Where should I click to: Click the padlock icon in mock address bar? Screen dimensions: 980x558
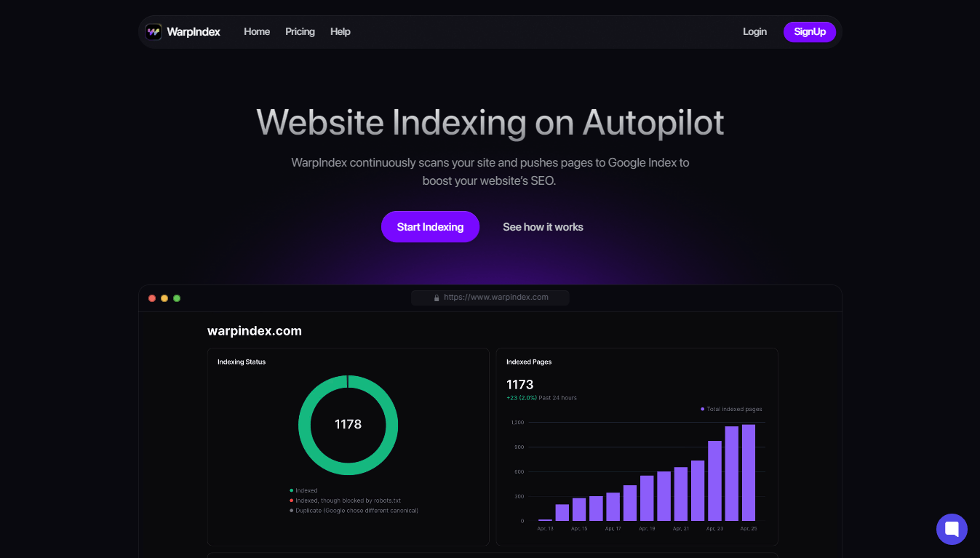[437, 298]
